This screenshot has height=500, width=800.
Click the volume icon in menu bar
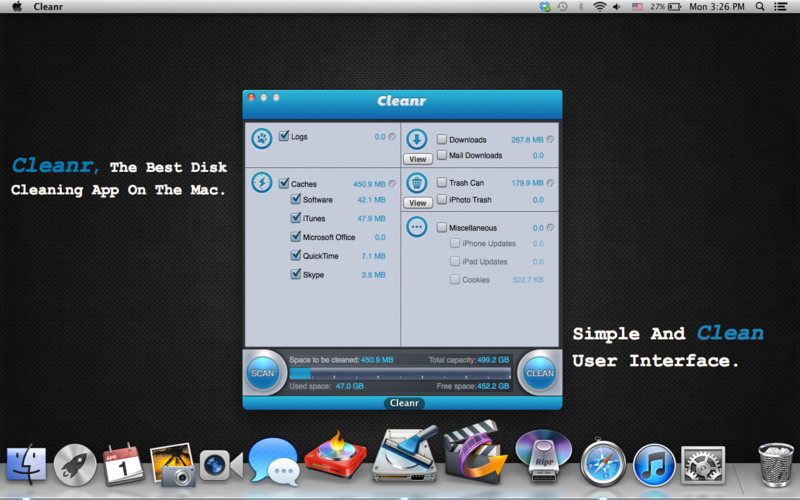click(x=616, y=7)
